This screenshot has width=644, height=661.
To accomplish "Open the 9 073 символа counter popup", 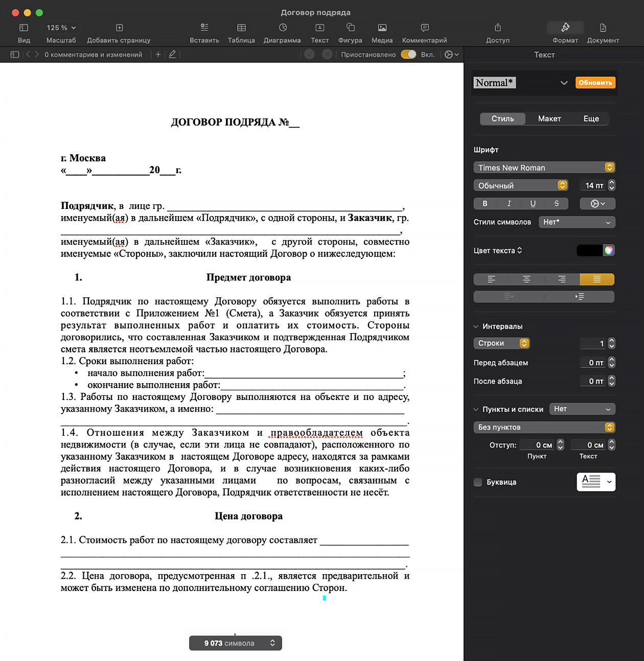I will pyautogui.click(x=236, y=643).
